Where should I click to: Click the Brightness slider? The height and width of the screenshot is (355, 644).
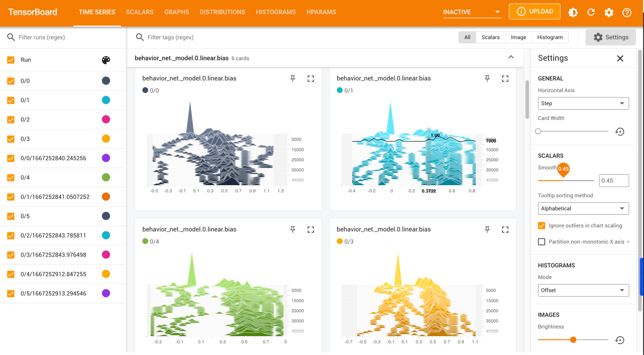pos(573,340)
